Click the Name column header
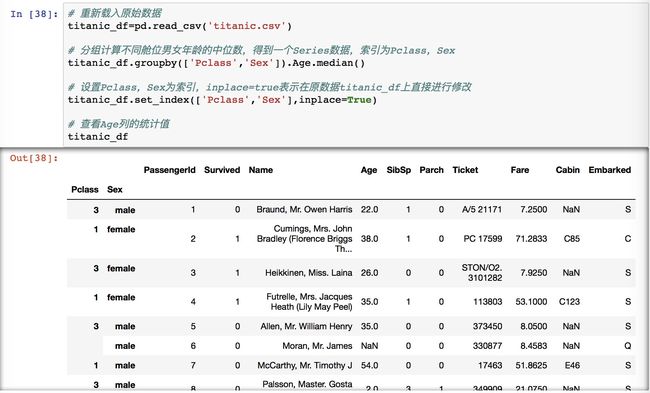This screenshot has width=650, height=393. (261, 170)
